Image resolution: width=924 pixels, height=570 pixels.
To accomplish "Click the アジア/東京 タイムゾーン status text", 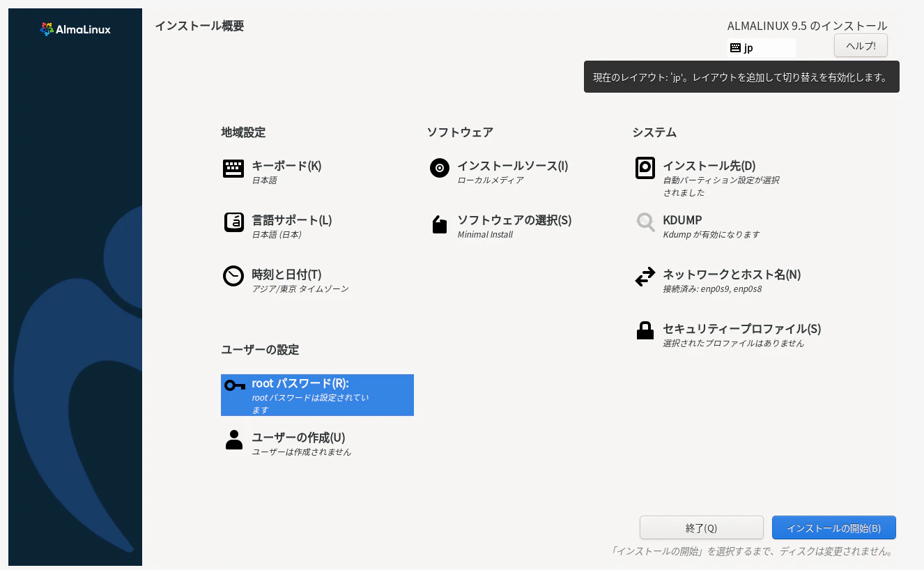I will tap(300, 289).
